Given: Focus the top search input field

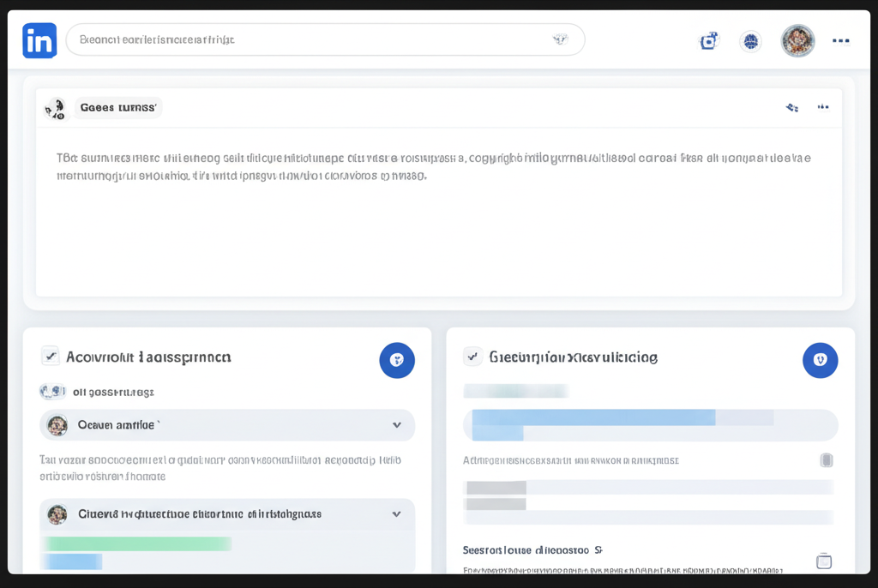Looking at the screenshot, I should 325,39.
